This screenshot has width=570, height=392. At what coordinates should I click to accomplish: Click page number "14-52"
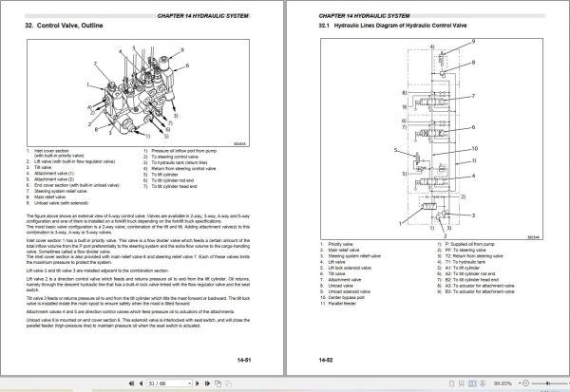(326, 360)
